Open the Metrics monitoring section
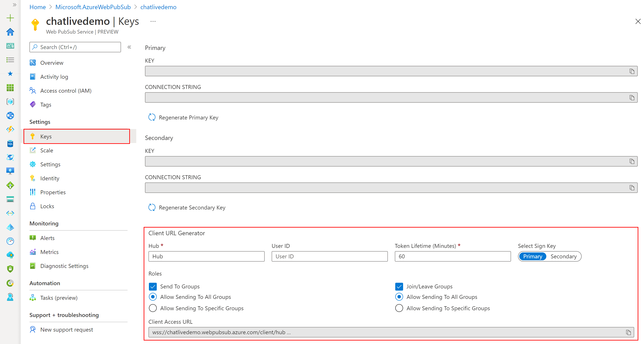644x344 pixels. (48, 252)
